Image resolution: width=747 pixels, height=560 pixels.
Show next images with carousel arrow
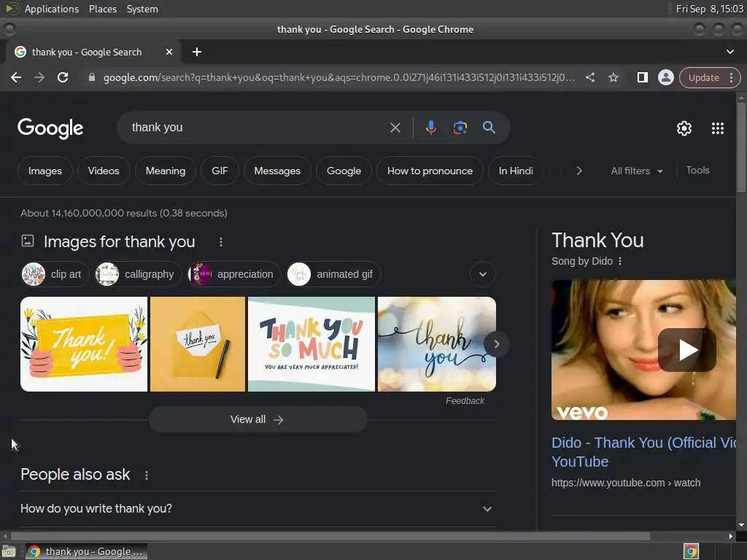[496, 344]
